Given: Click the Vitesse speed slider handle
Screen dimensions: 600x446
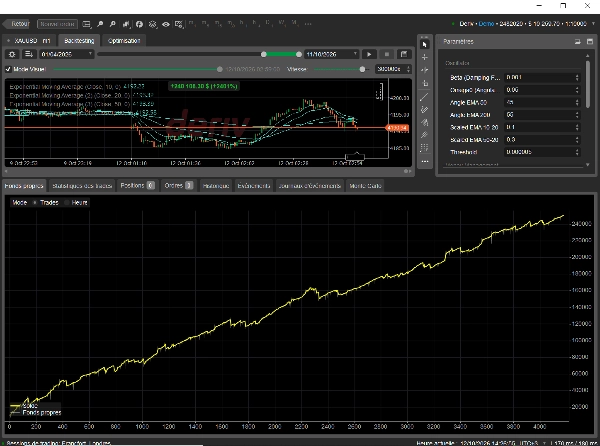Looking at the screenshot, I should pyautogui.click(x=362, y=69).
